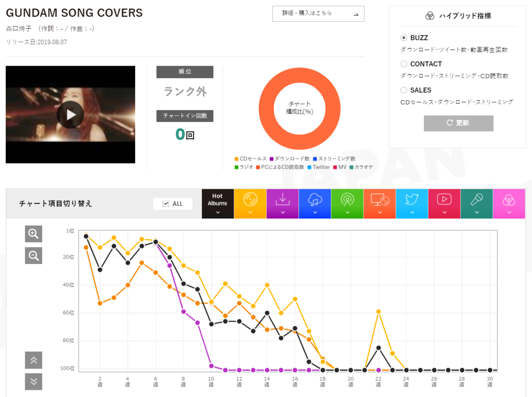Click the MV legend entry

(x=340, y=167)
